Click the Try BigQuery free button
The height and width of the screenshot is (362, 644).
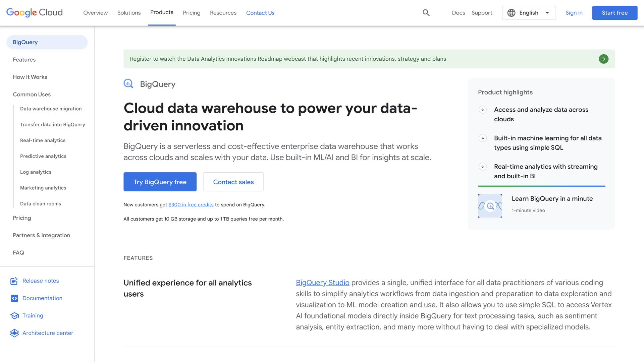coord(160,182)
